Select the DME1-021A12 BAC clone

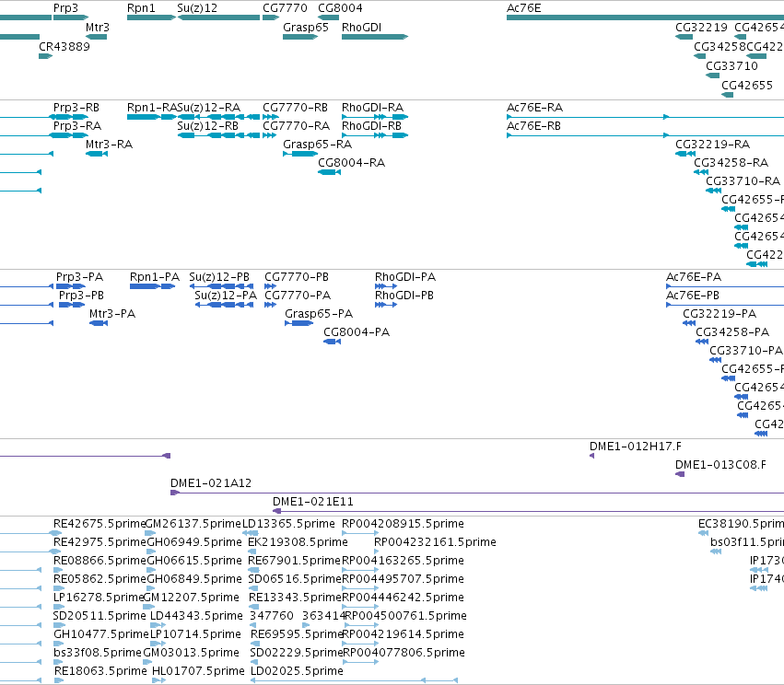tap(477, 493)
